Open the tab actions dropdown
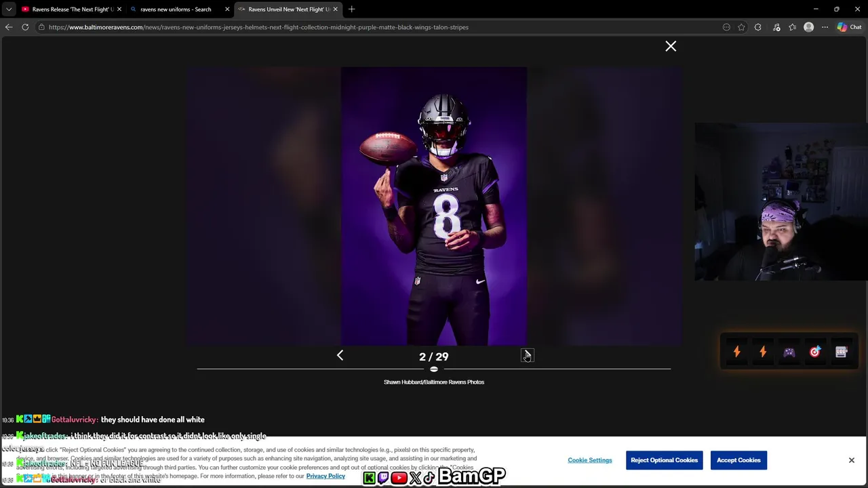Image resolution: width=868 pixels, height=488 pixels. pos(9,9)
